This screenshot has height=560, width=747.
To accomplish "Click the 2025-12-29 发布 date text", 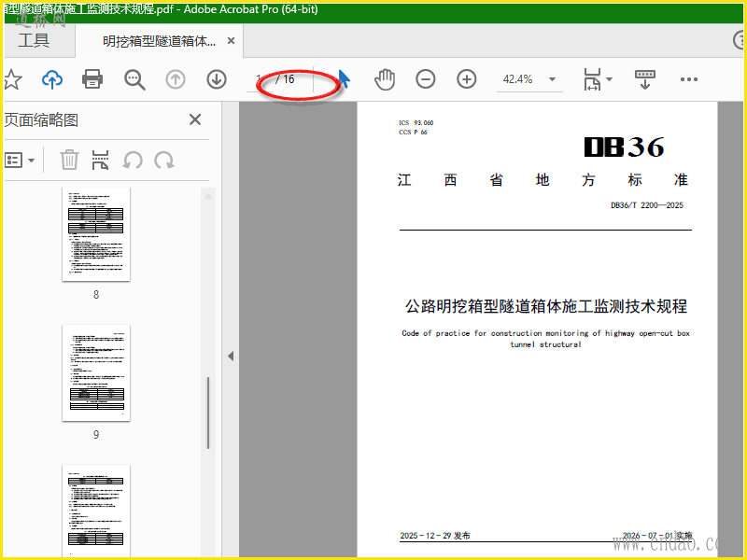I will tap(435, 536).
